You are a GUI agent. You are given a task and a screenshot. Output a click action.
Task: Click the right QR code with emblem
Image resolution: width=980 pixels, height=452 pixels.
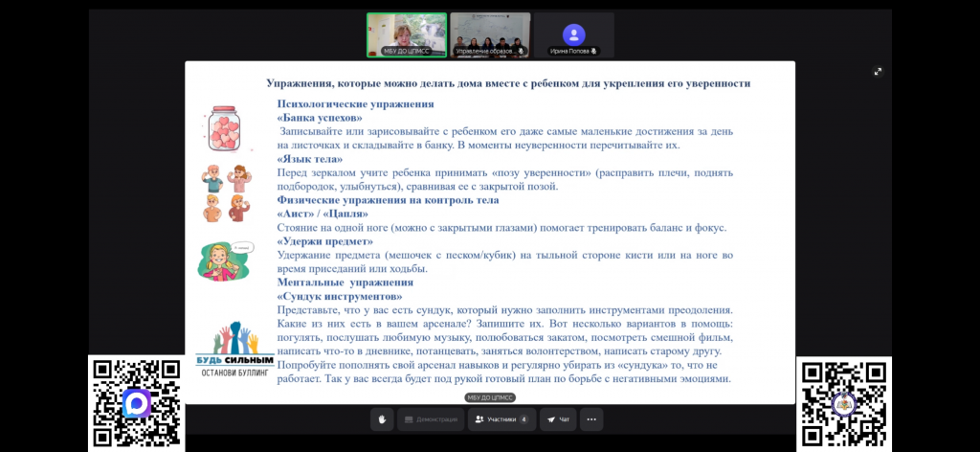(x=843, y=403)
